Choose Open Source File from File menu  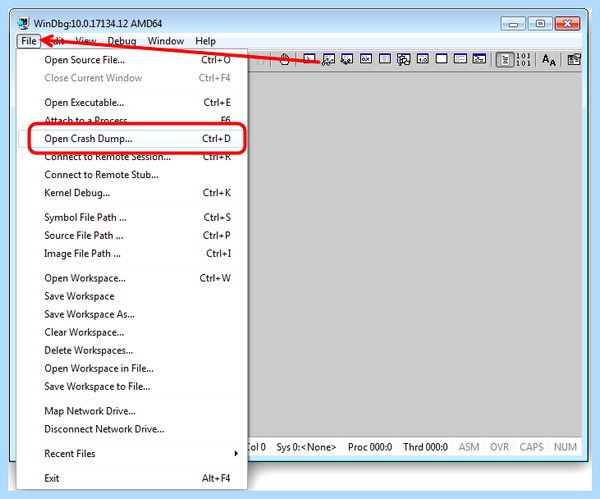132,60
